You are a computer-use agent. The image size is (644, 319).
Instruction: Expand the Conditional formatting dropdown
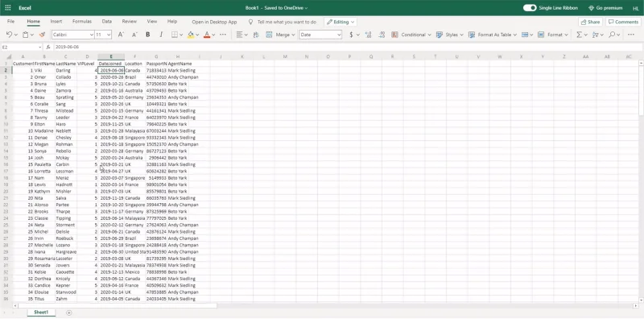point(430,35)
